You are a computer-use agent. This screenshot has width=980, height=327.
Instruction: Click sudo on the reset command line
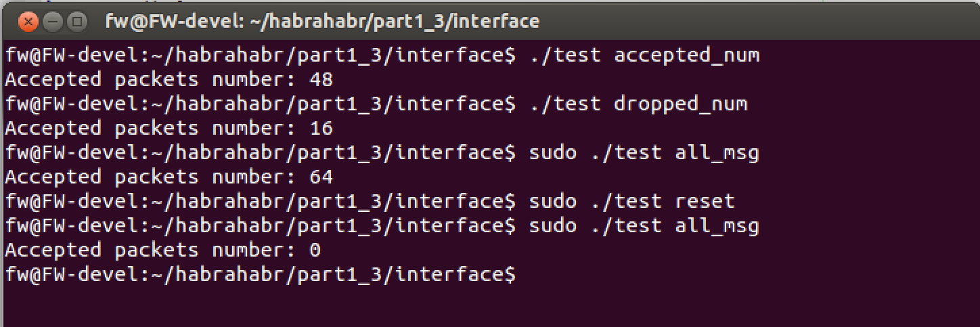pos(552,202)
